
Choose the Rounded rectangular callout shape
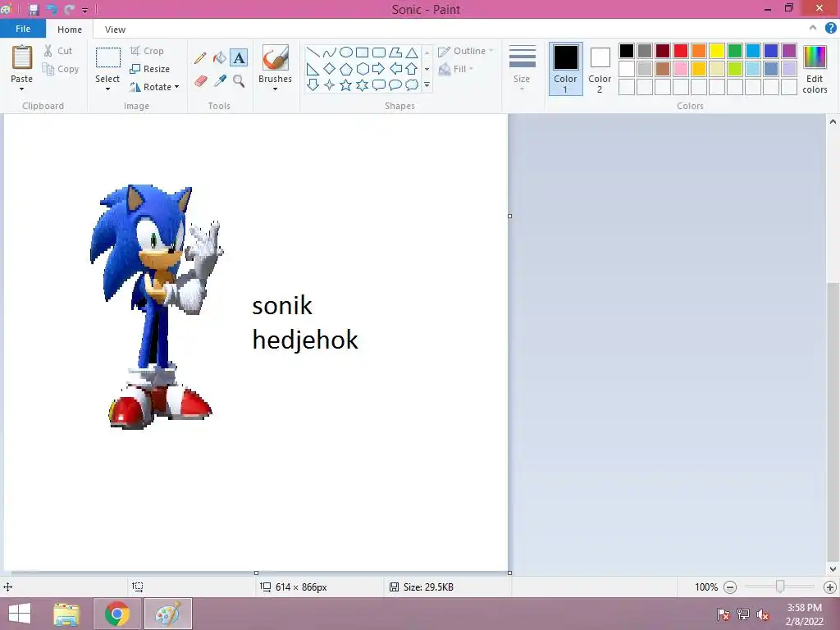click(379, 84)
